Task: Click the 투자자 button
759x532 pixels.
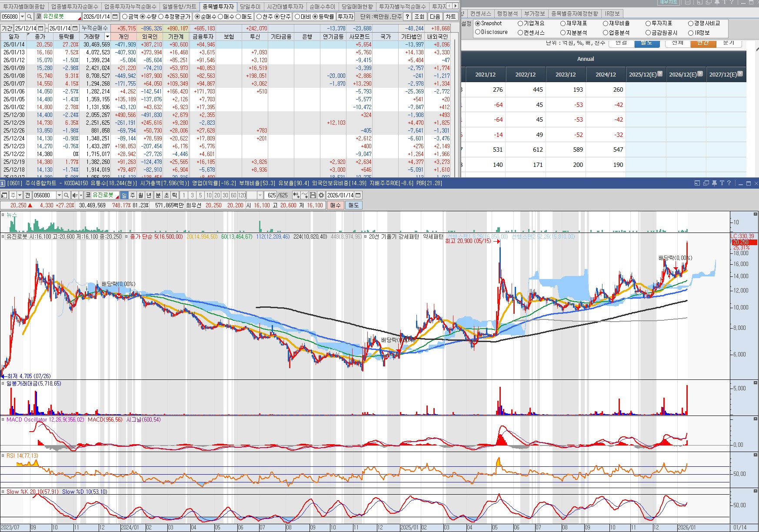Action: [x=346, y=17]
